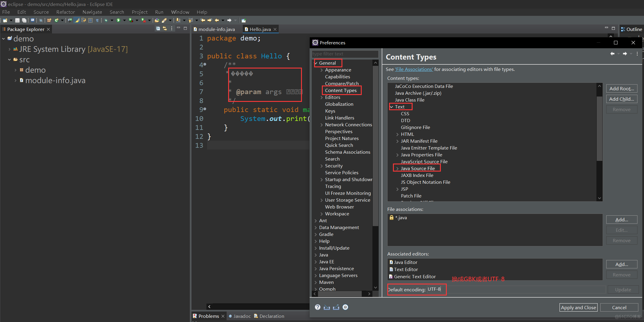Viewport: 644px width, 322px height.
Task: Expand the Maven preferences category
Action: [x=316, y=282]
